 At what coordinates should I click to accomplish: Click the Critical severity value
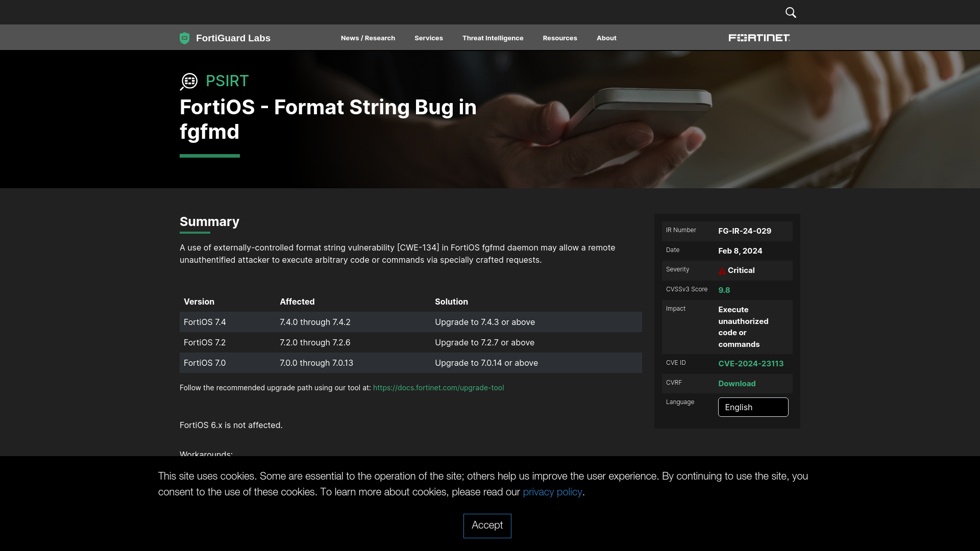pyautogui.click(x=741, y=270)
